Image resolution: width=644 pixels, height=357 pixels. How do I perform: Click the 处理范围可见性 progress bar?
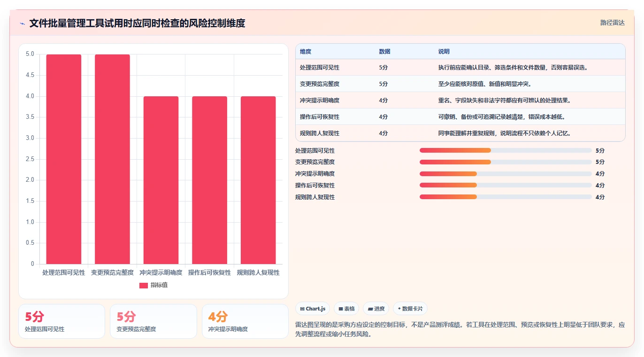506,150
